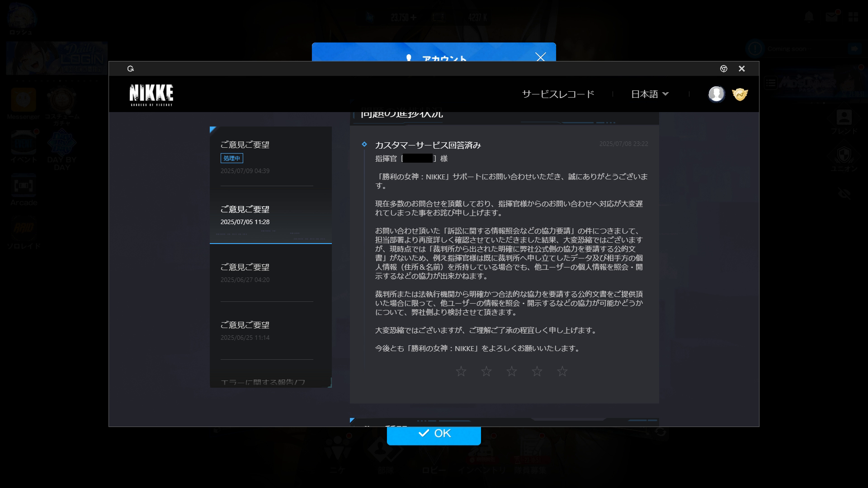Open フレンド icon on game right side
Viewport: 868px width, 488px height.
(x=844, y=122)
